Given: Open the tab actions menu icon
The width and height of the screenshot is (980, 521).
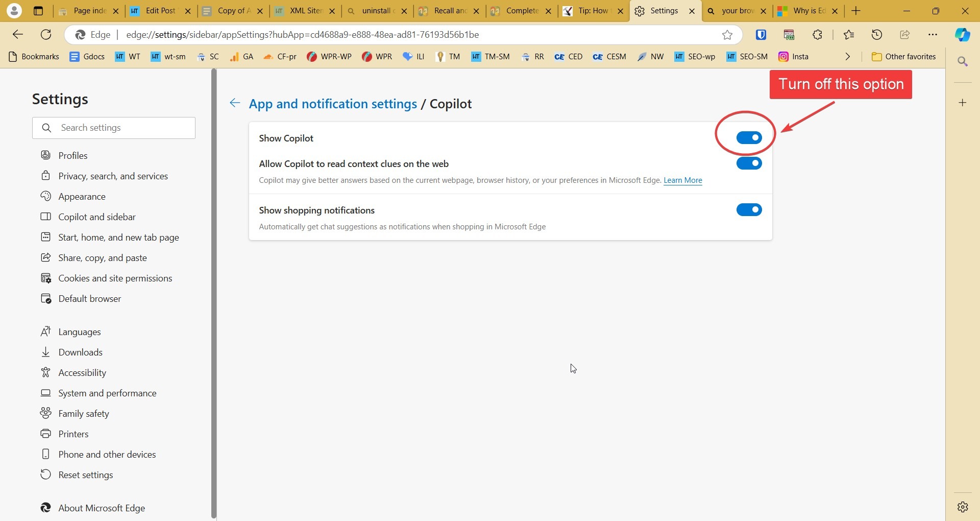Looking at the screenshot, I should coord(38,11).
